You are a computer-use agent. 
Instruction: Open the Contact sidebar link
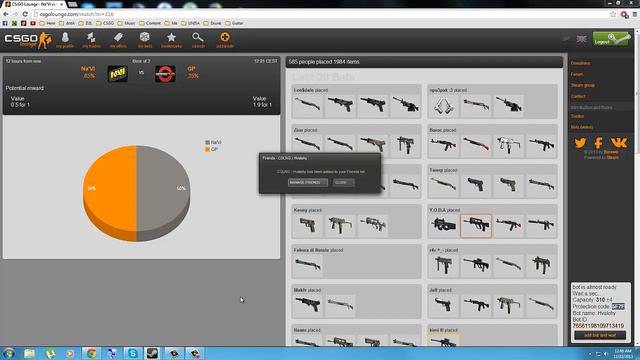click(x=578, y=96)
